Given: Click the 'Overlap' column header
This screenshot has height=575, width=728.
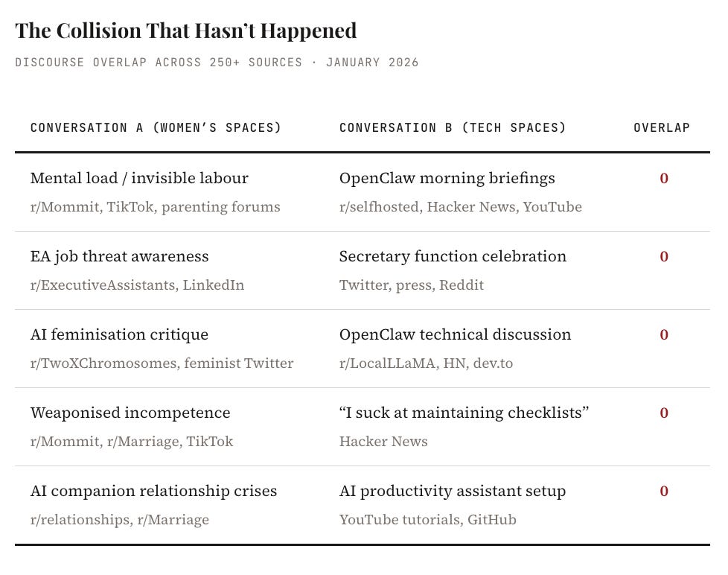Looking at the screenshot, I should [662, 127].
